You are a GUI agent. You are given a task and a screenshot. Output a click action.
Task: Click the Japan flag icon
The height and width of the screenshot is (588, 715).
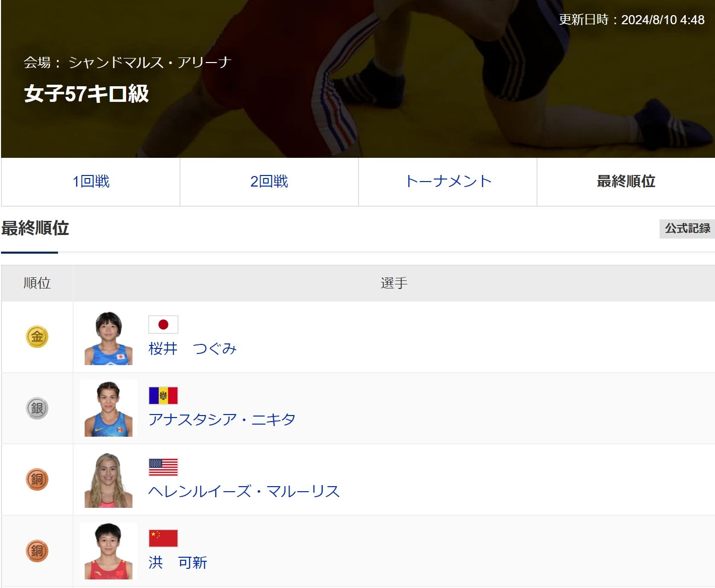pyautogui.click(x=163, y=324)
